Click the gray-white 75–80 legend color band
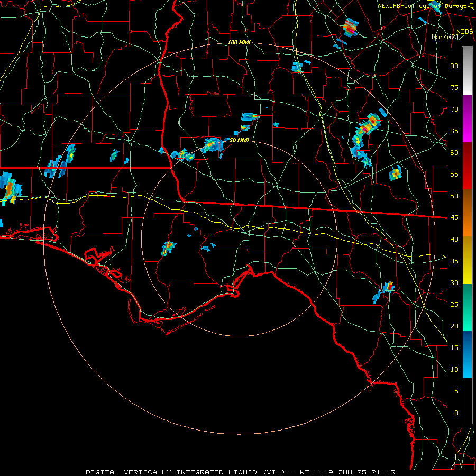Viewport: 476px width, 476px height. point(467,71)
